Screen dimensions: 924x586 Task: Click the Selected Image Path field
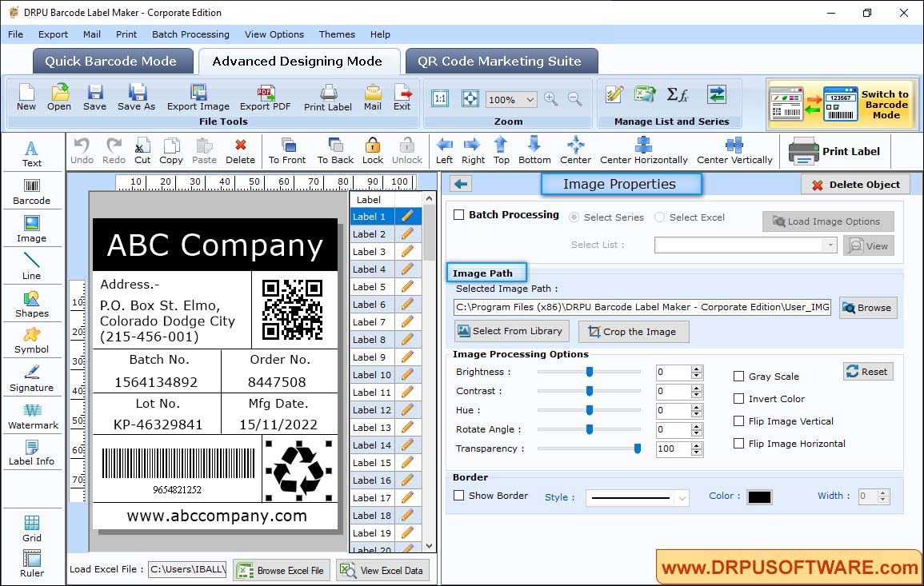coord(642,308)
